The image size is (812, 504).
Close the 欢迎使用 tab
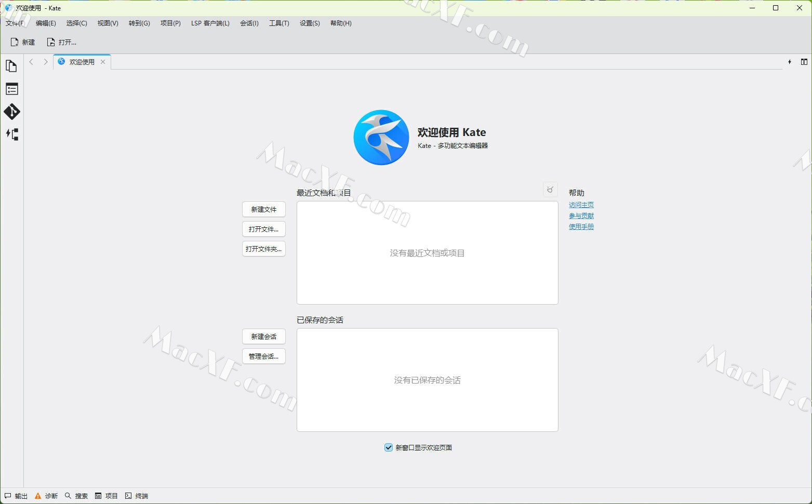point(103,62)
